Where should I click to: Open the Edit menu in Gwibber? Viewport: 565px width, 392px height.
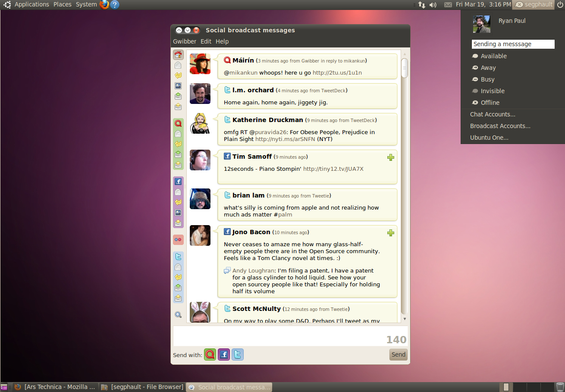pyautogui.click(x=206, y=41)
